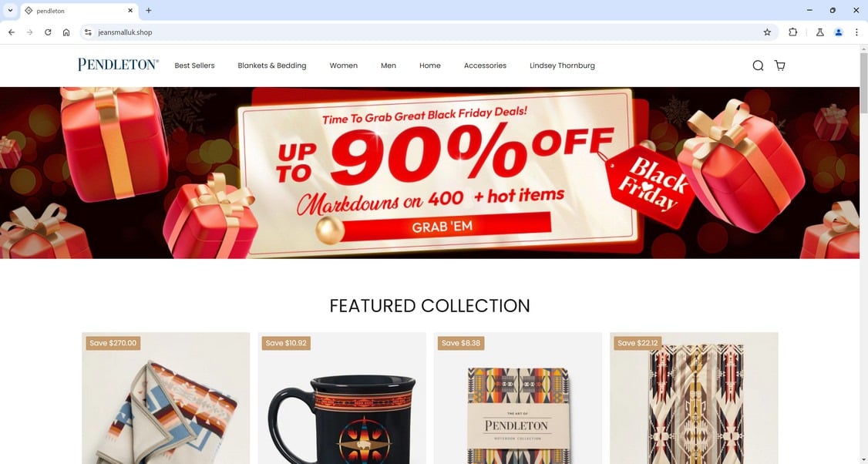The height and width of the screenshot is (464, 868).
Task: Go to the Lindsey Thornburg collection
Action: tap(562, 66)
